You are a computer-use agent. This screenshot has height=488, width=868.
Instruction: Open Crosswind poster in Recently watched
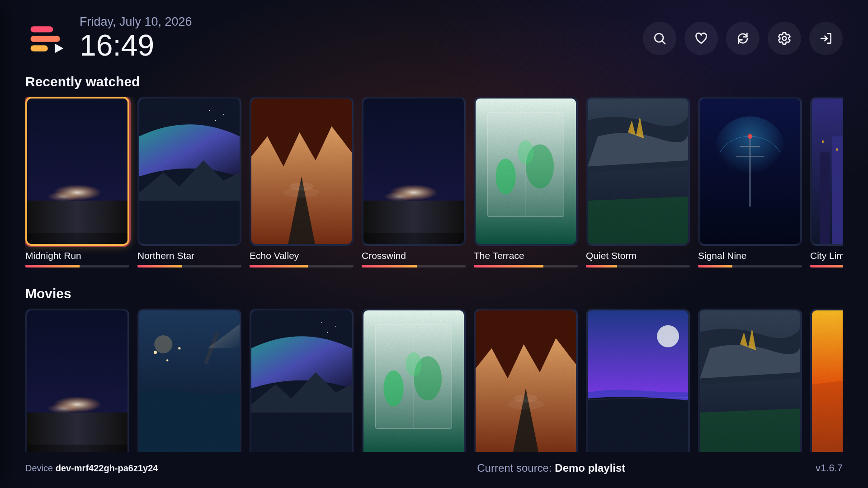(414, 171)
